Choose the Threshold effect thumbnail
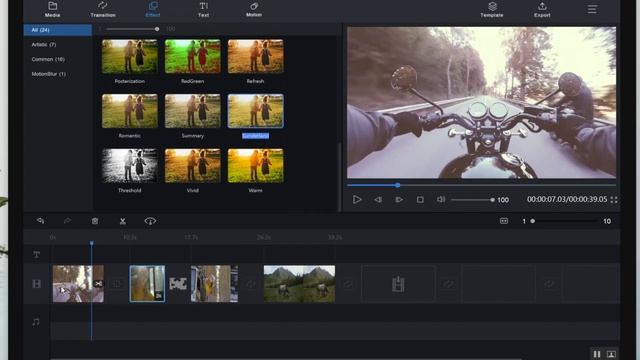This screenshot has width=640, height=360. coord(130,166)
